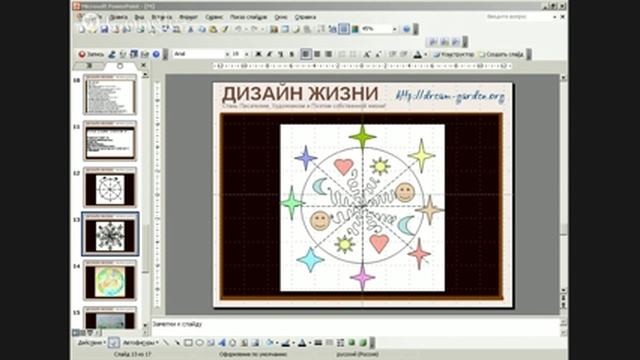Toggle Bold formatting
640x360 pixels.
[x=258, y=54]
